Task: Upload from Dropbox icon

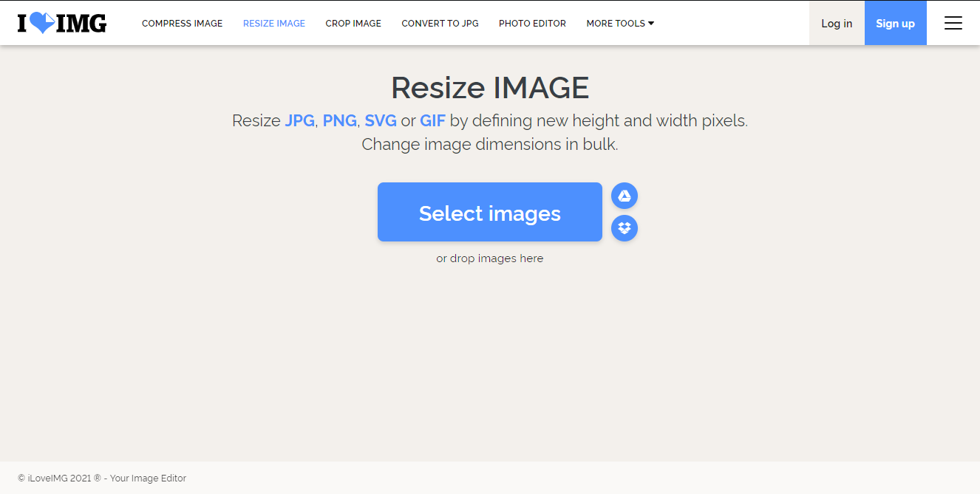Action: tap(625, 228)
